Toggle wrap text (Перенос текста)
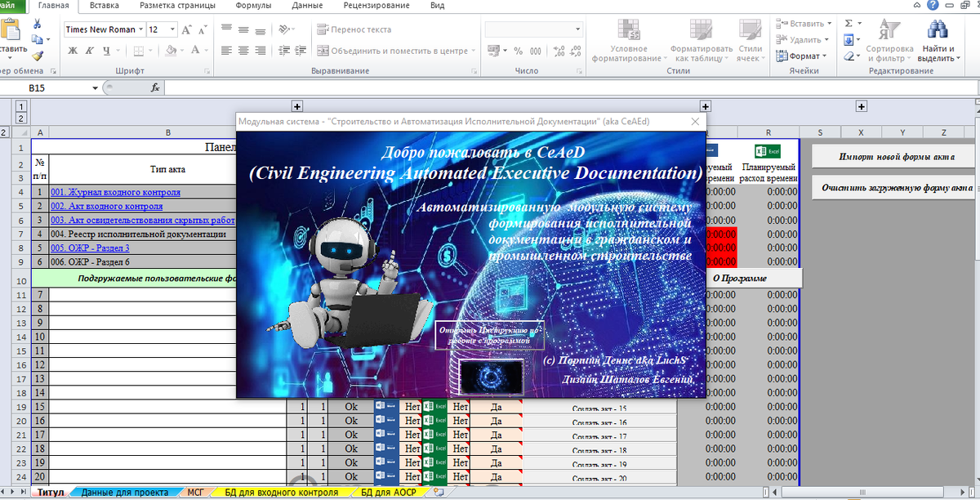This screenshot has height=500, width=980. 354,29
